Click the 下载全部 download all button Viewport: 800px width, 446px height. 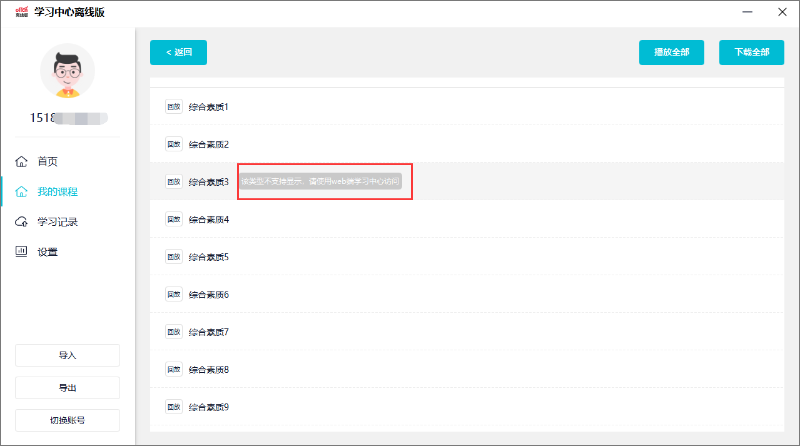751,52
